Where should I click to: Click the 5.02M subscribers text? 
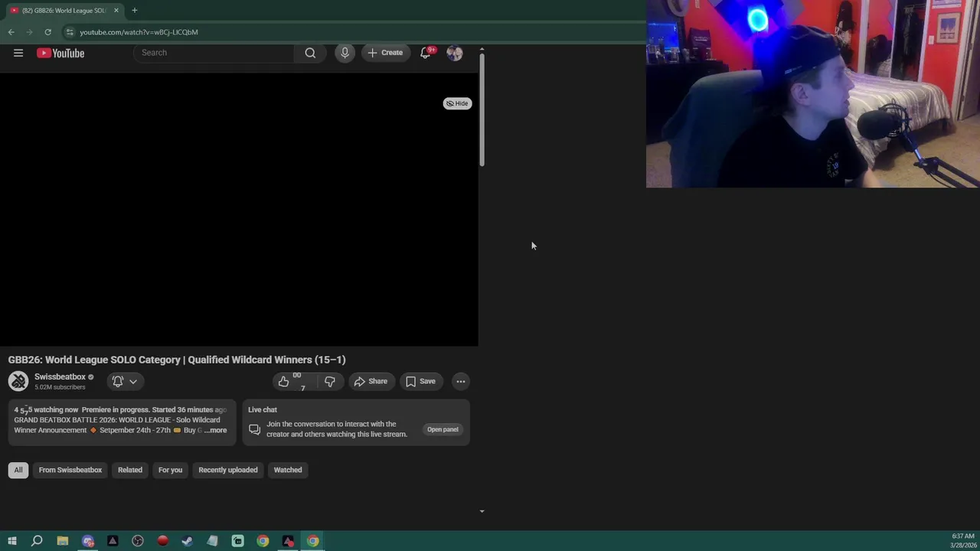click(60, 387)
